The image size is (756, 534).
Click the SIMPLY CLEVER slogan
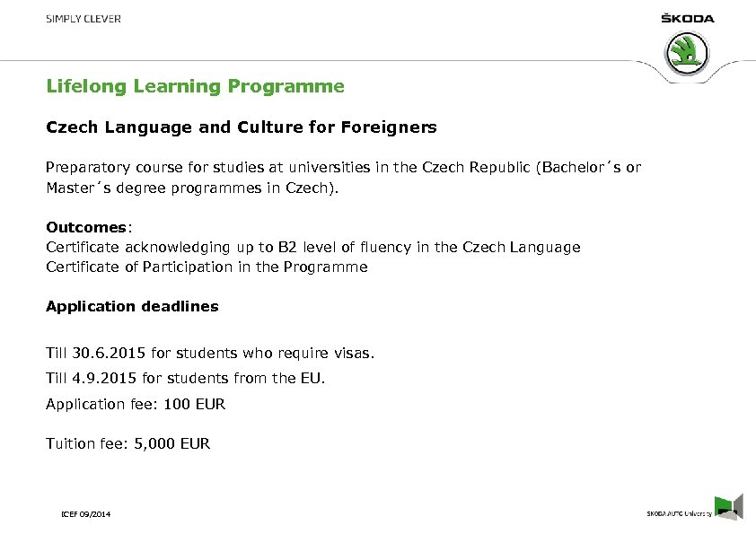(84, 19)
